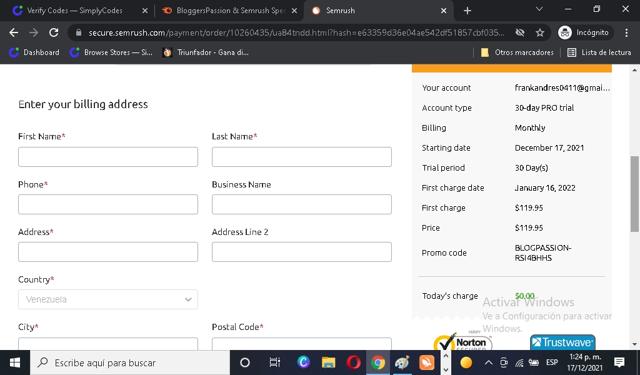Click the Trustwave badge
Image resolution: width=640 pixels, height=375 pixels.
click(x=562, y=343)
